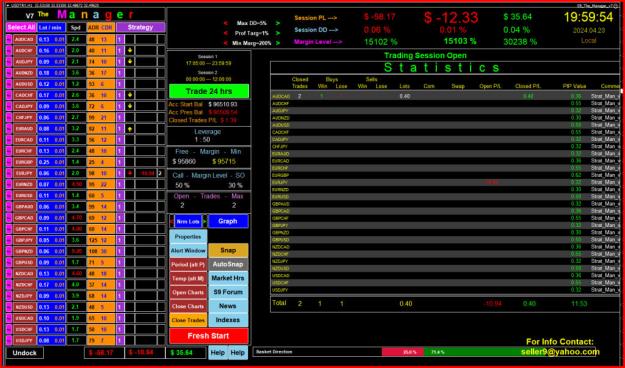Click the yellow down arrow in CADJPY row
Viewport: 625px width, 368px height.
(130, 106)
